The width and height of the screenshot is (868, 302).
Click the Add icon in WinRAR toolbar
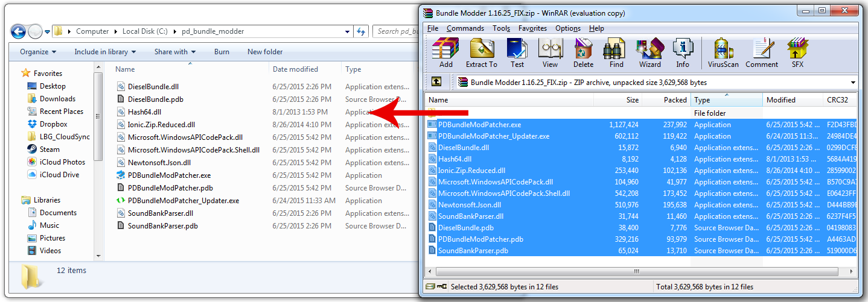click(x=446, y=53)
